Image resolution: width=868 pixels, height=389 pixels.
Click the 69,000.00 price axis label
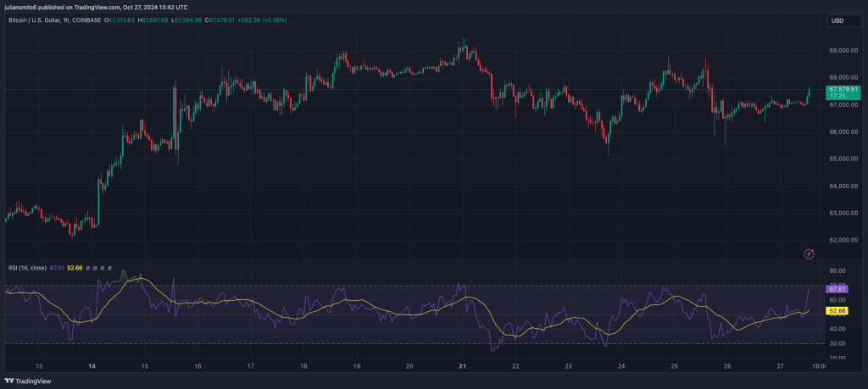(843, 50)
